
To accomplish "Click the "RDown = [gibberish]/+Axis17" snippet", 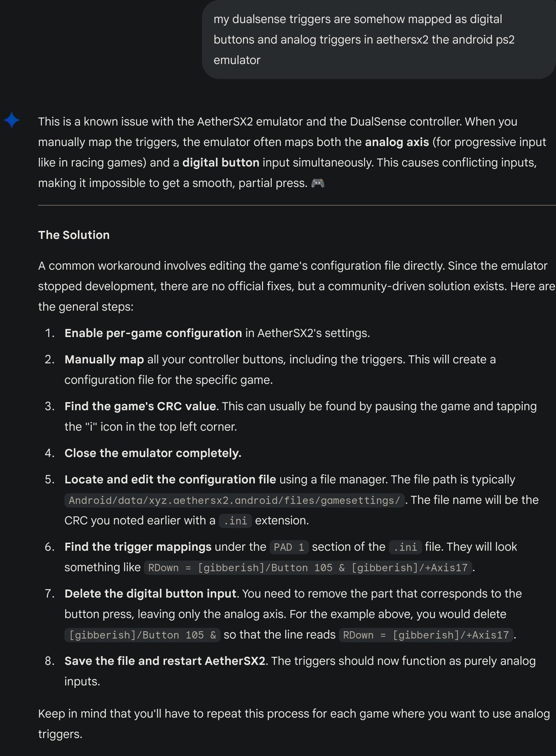I will [425, 635].
